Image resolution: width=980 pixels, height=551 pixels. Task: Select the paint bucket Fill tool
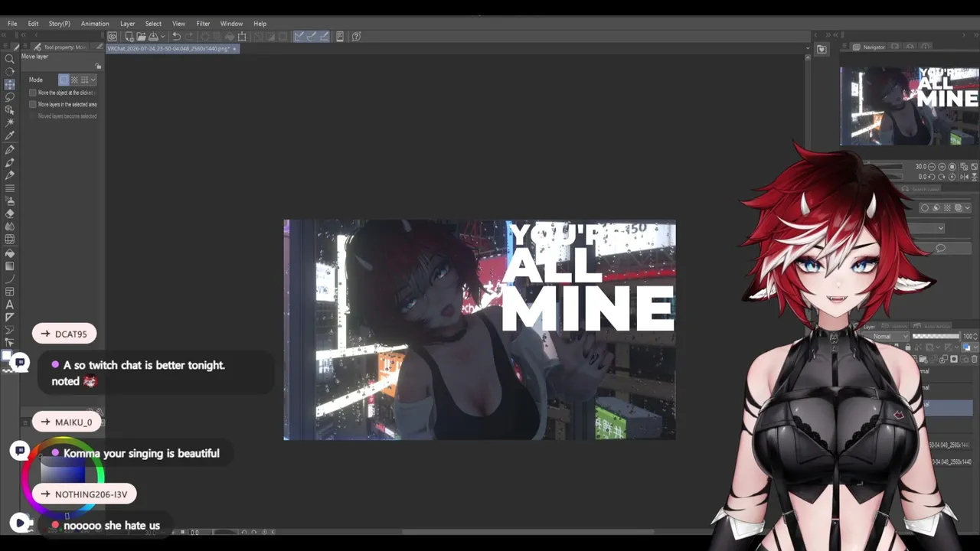[10, 253]
